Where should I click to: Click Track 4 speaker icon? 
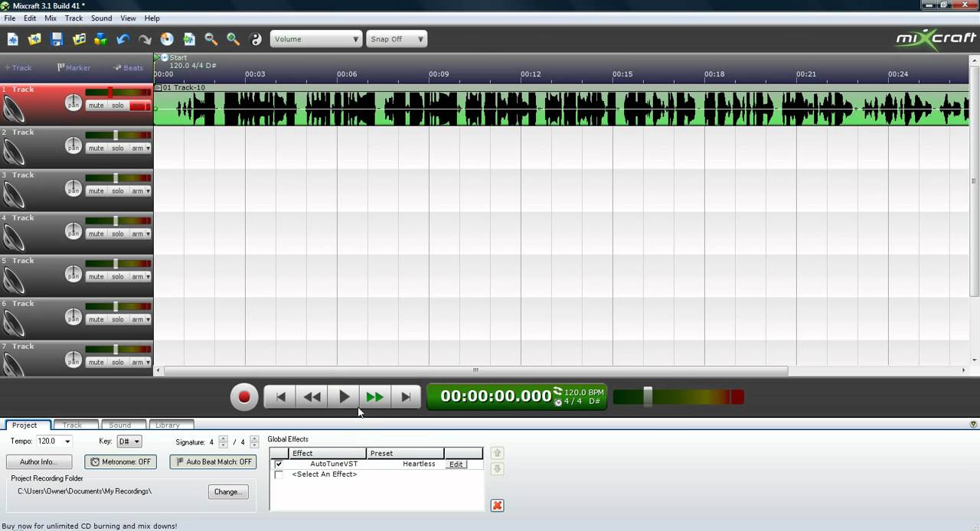tap(13, 238)
